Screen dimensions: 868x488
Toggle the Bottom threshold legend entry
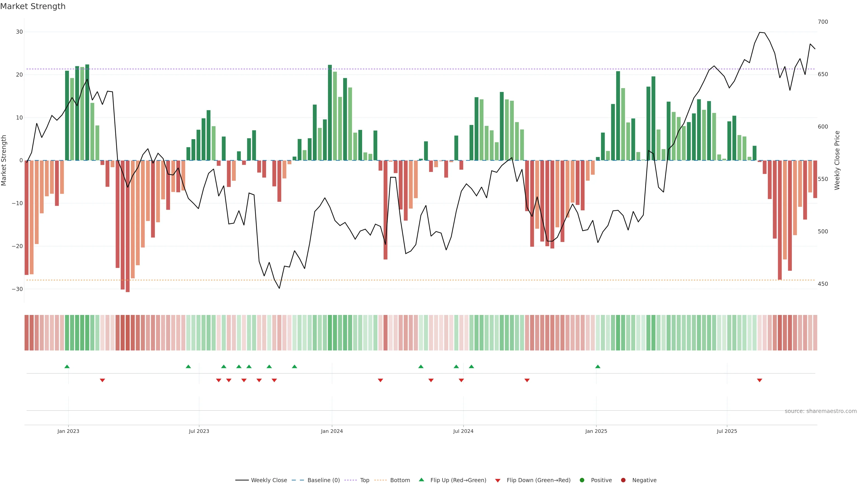point(400,480)
